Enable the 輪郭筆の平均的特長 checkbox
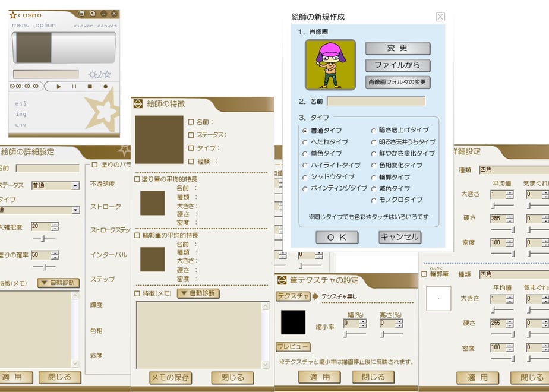Viewport: 549px width, 392px height. (137, 236)
